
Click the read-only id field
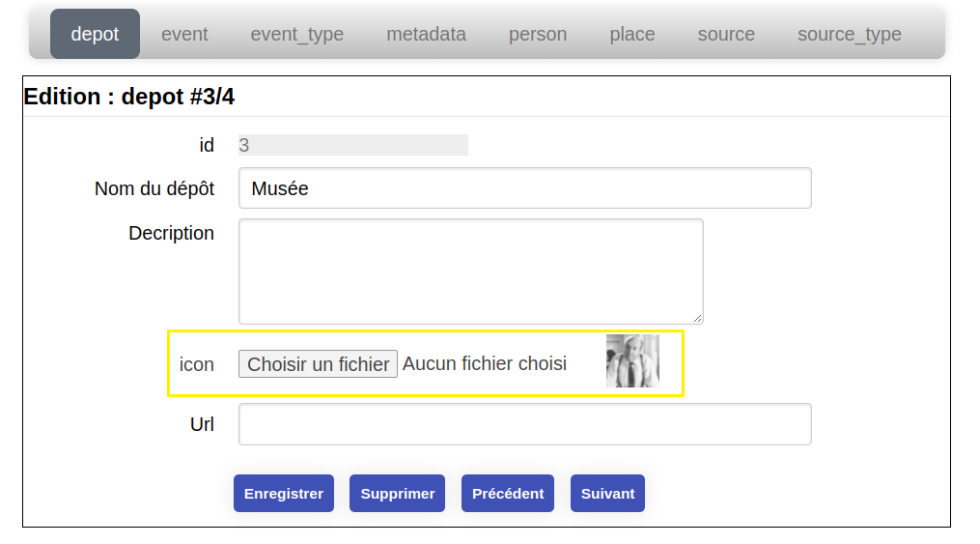coord(353,145)
